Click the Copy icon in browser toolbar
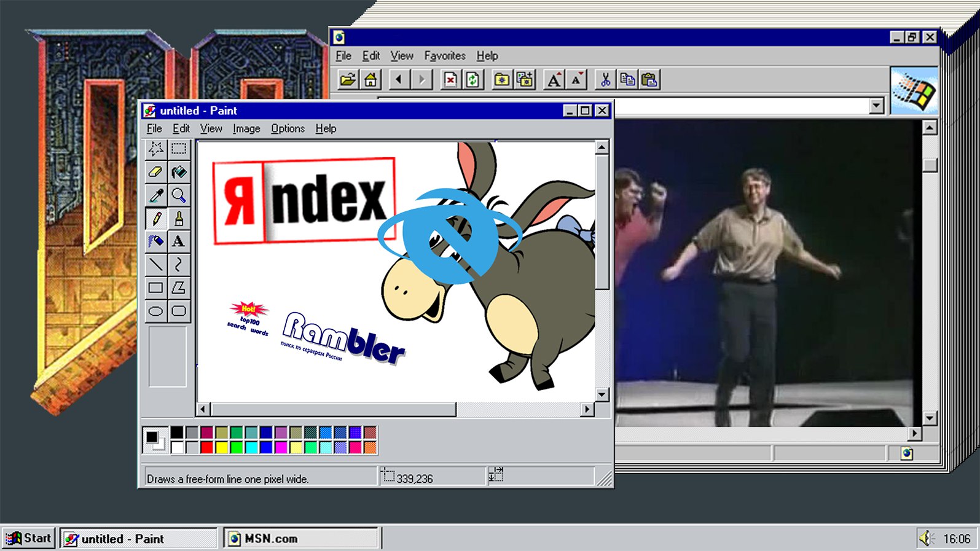Viewport: 980px width, 551px height. pyautogui.click(x=627, y=80)
